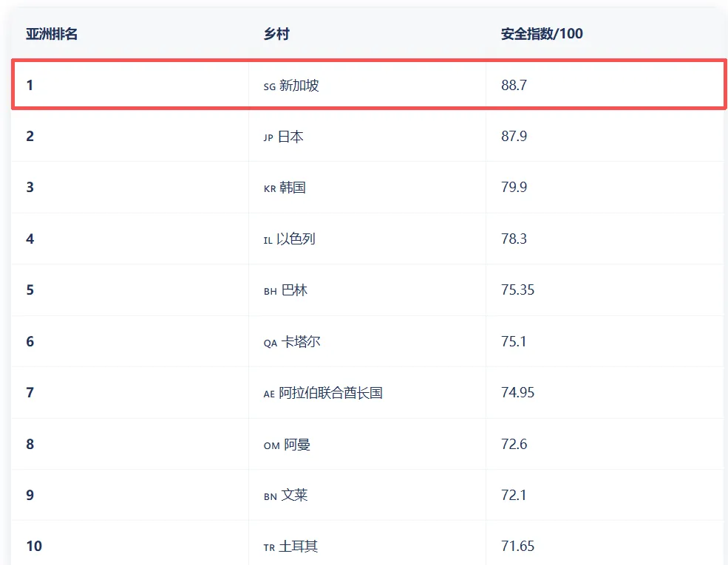Click the BH flag code beside 巴林
This screenshot has height=565, width=728.
pyautogui.click(x=270, y=292)
